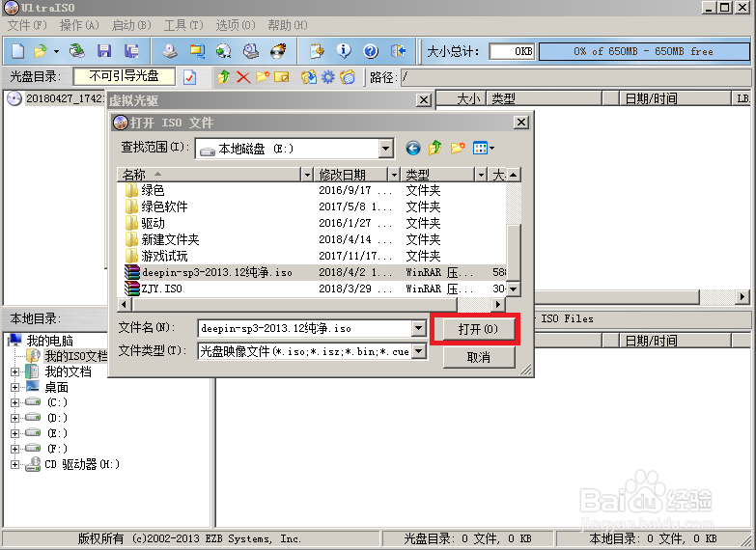The image size is (756, 550).
Task: Click the Open CD/DVD toolbar icon
Action: [x=76, y=51]
